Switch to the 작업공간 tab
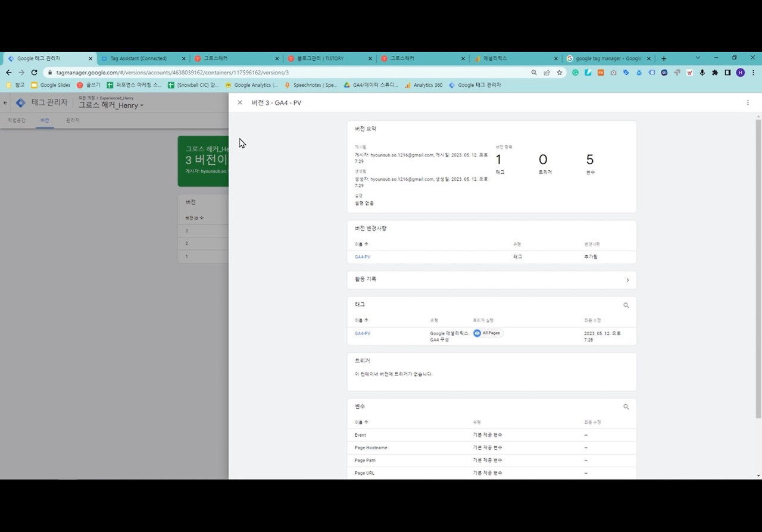This screenshot has width=762, height=532. [17, 120]
